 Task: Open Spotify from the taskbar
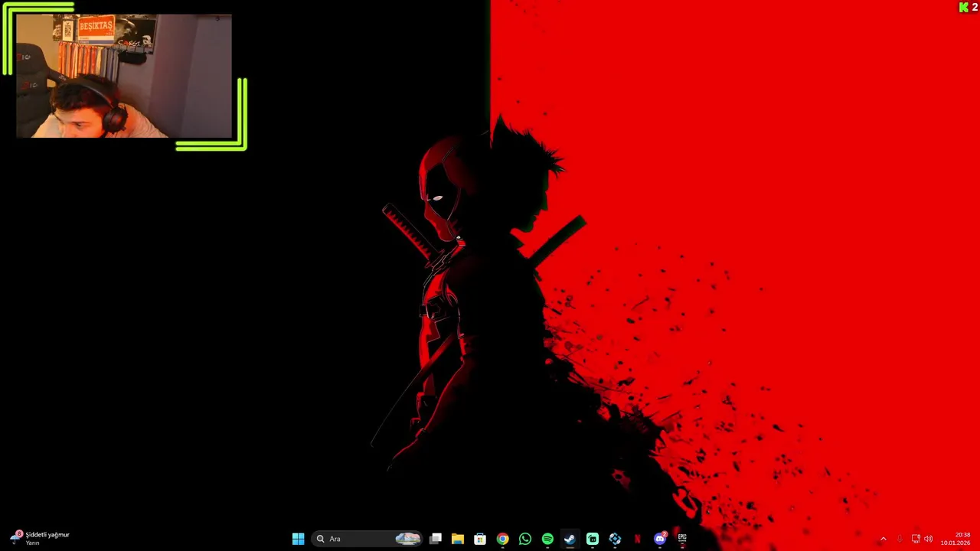coord(547,539)
